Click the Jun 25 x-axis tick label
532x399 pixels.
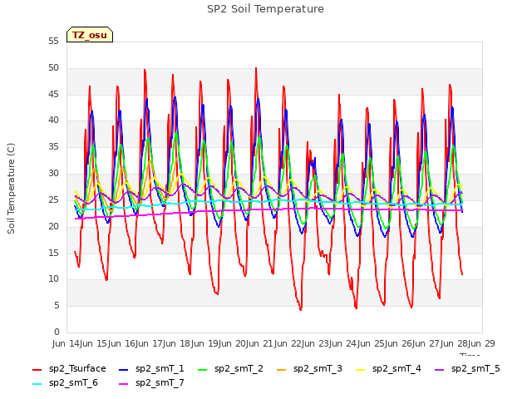click(372, 343)
